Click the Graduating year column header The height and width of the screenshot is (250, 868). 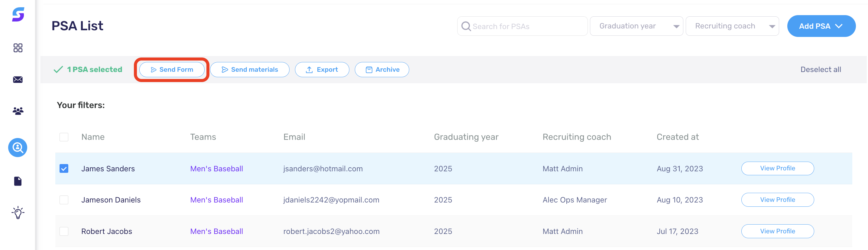pyautogui.click(x=466, y=137)
